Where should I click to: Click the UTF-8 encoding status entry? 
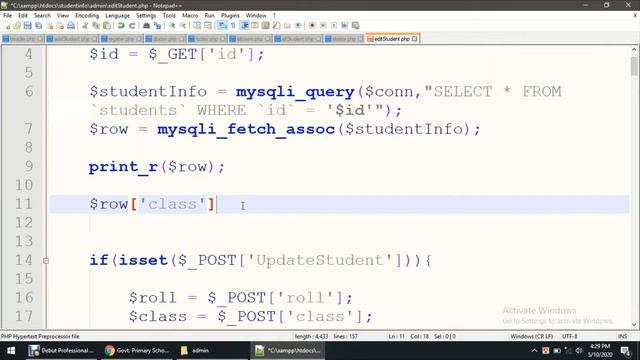pyautogui.click(x=569, y=336)
